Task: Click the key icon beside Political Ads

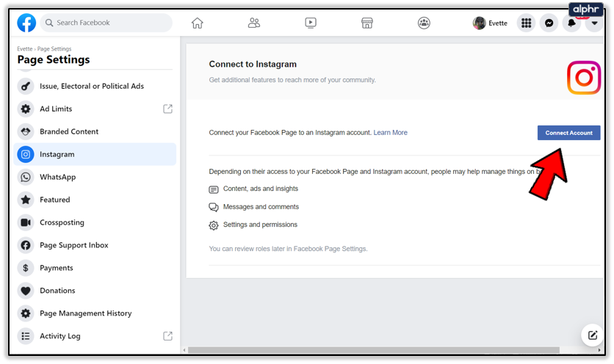Action: pyautogui.click(x=26, y=86)
